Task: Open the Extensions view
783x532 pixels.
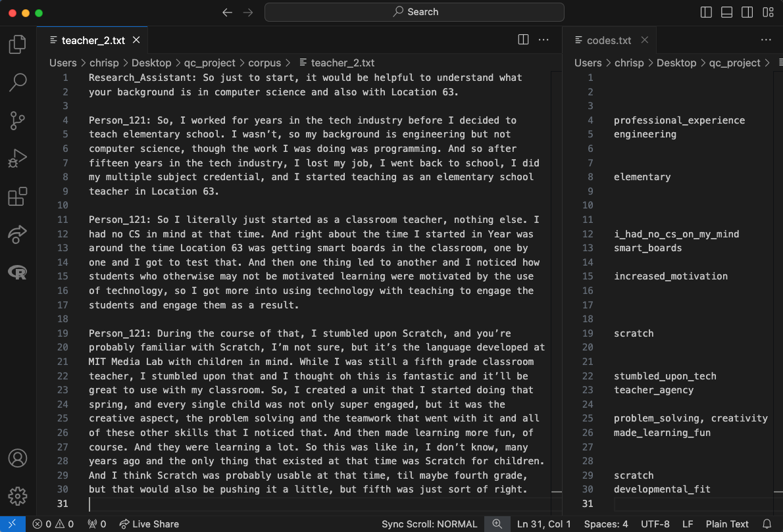Action: tap(18, 196)
